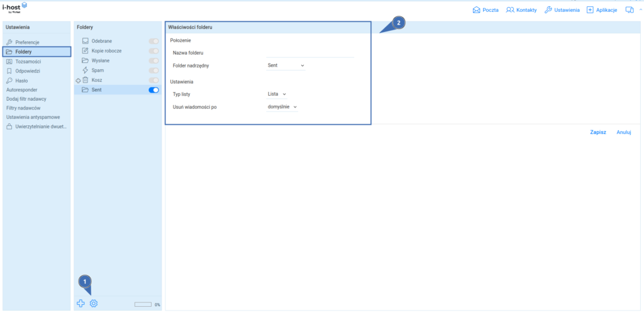
Task: Click the plus icon to add a folder
Action: click(x=80, y=304)
